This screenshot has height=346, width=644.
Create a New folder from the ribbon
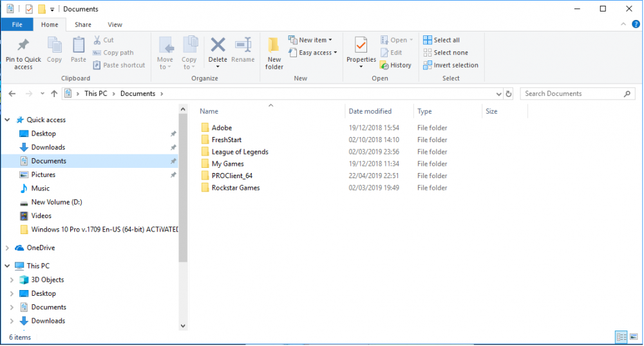click(x=274, y=51)
